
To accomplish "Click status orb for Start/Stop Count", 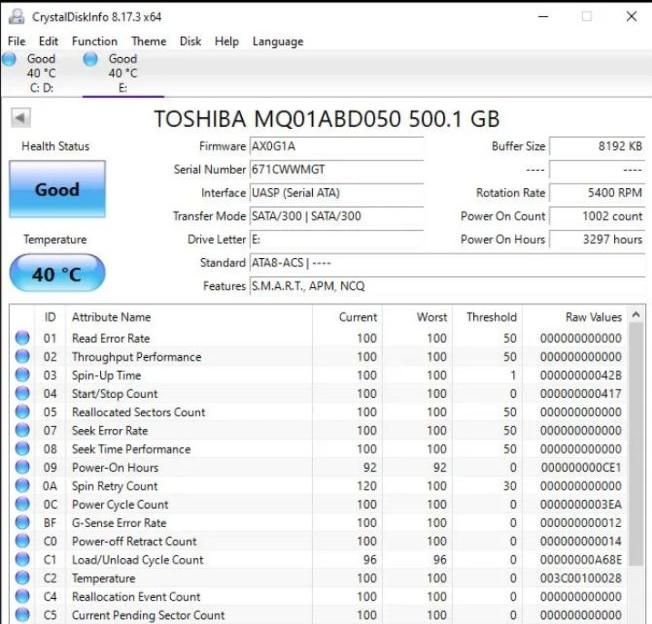I will (22, 393).
